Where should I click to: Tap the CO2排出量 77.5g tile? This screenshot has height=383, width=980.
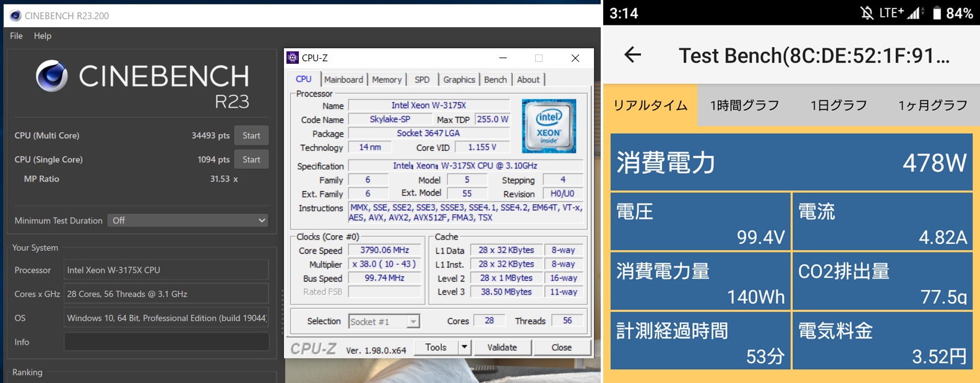(883, 281)
